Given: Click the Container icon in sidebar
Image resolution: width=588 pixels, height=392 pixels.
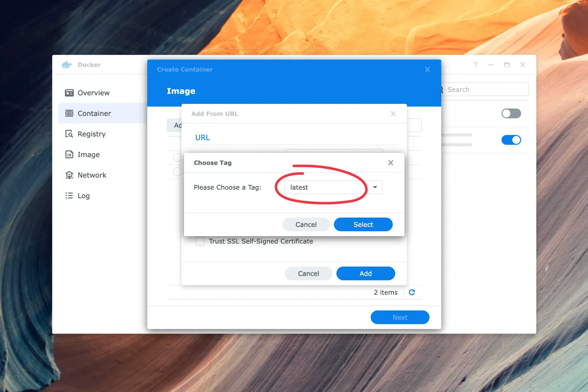Looking at the screenshot, I should tap(69, 113).
